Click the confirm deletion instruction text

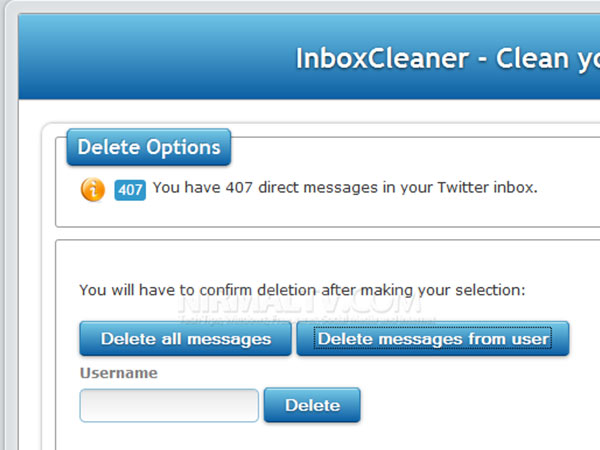tap(302, 290)
